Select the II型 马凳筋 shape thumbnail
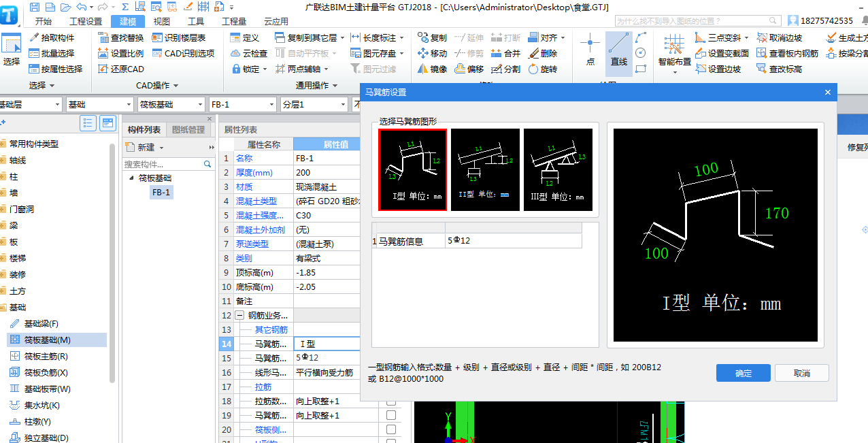The image size is (868, 443). pos(485,169)
